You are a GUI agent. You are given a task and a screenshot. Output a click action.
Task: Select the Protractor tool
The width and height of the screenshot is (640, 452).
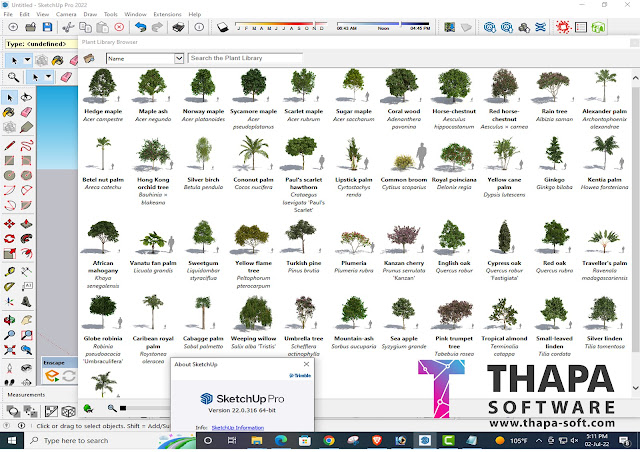tap(10, 286)
